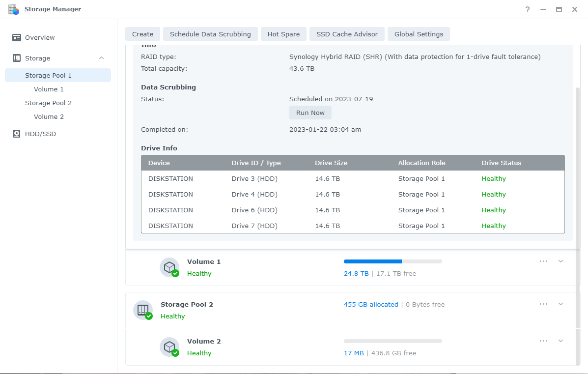Launch the SSD Cache Advisor
Screen dimensions: 588x374
pyautogui.click(x=347, y=34)
